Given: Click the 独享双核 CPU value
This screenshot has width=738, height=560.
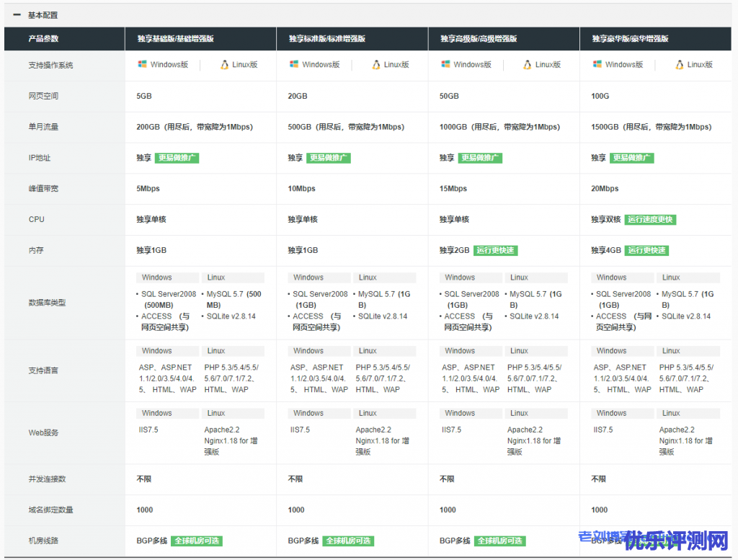Looking at the screenshot, I should (x=606, y=219).
